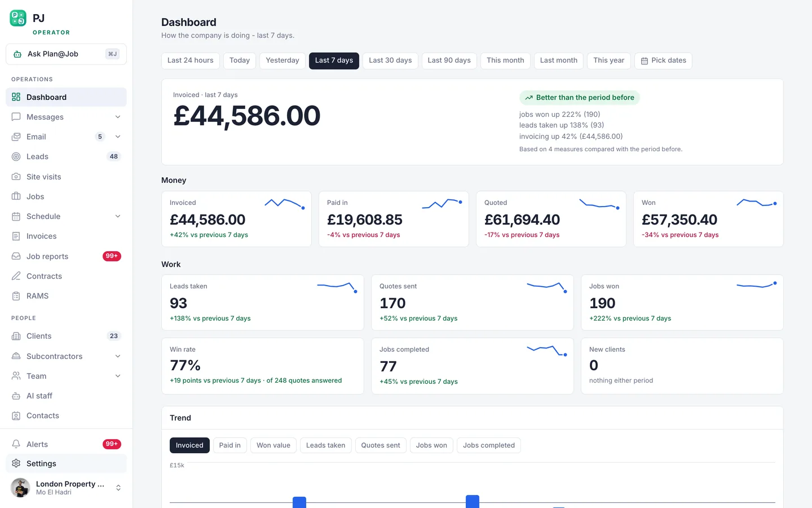This screenshot has height=508, width=812.
Task: Switch trend chart to Jobs won
Action: pyautogui.click(x=431, y=445)
